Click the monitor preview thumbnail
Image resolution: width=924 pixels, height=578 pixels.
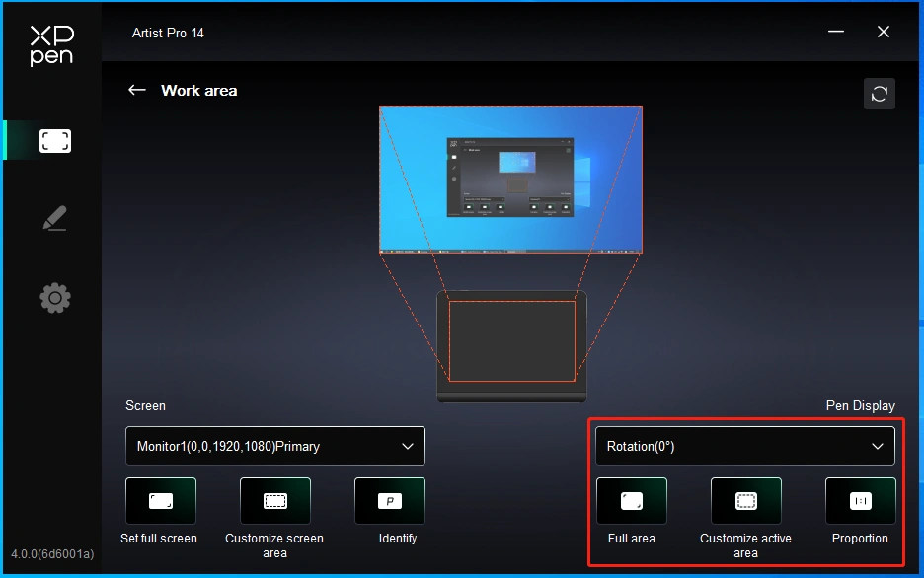[x=510, y=181]
